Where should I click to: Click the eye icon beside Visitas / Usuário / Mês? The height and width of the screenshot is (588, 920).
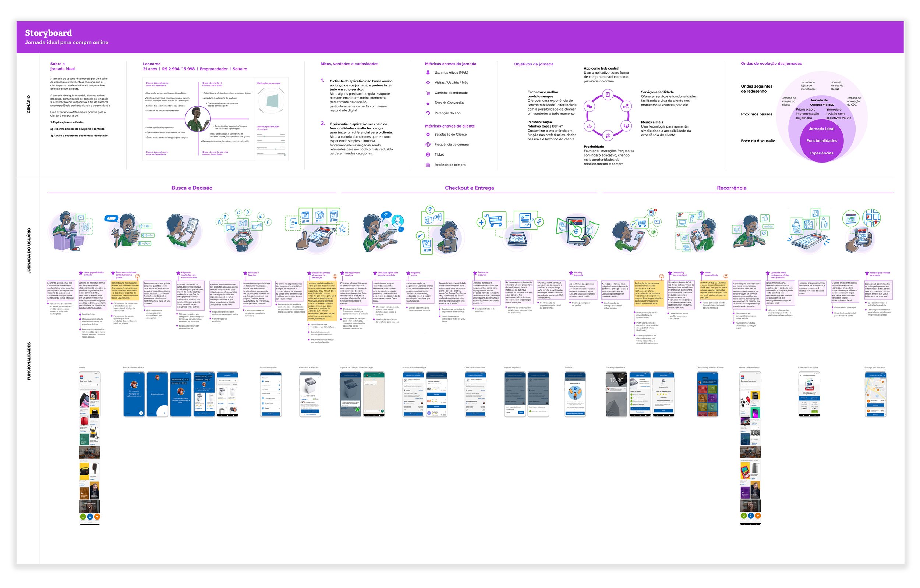428,82
